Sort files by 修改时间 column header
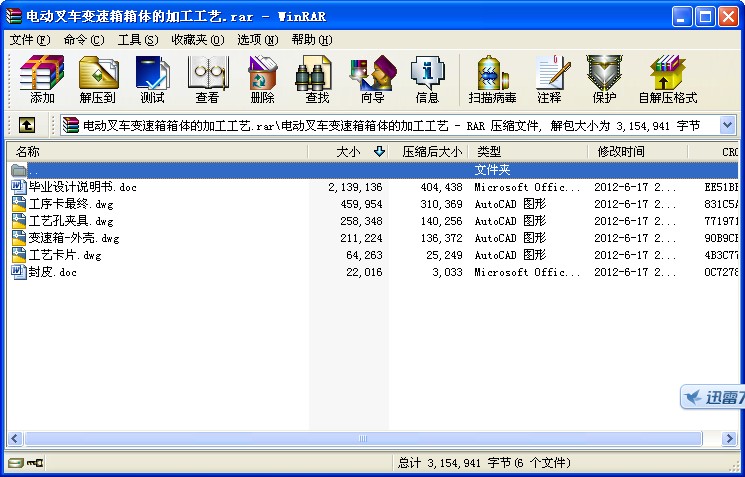 point(621,152)
